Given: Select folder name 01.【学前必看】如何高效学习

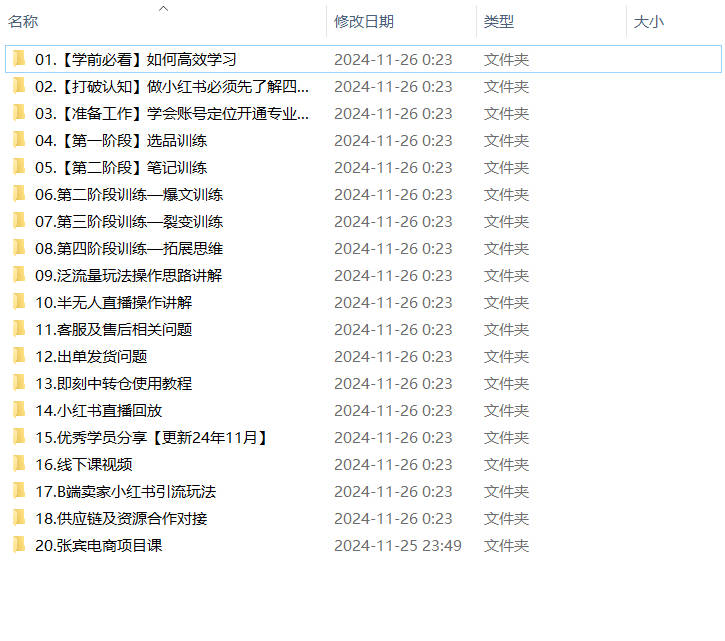Looking at the screenshot, I should click(x=136, y=60).
